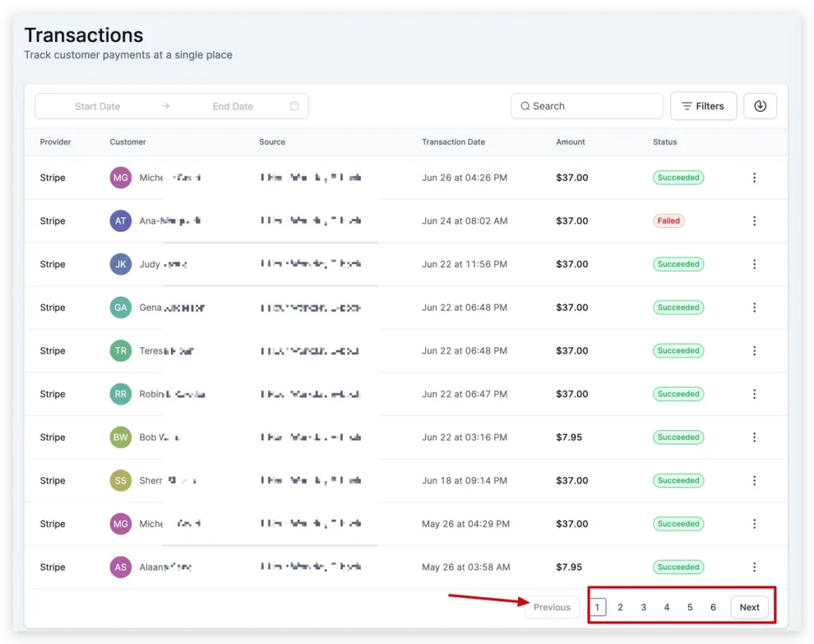The height and width of the screenshot is (644, 814).
Task: Open three-dot menu for Bob's $7.95 transaction
Action: tap(754, 437)
